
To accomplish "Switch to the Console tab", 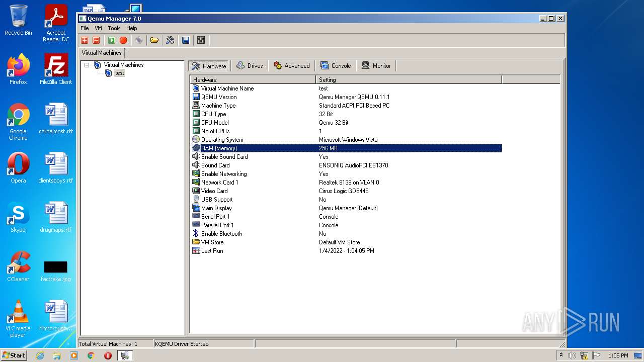I will tap(336, 66).
